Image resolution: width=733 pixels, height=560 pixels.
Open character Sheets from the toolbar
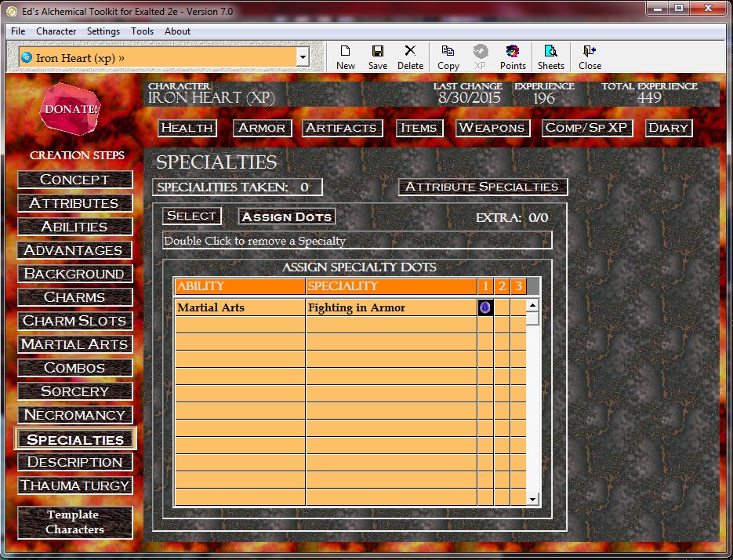click(550, 57)
